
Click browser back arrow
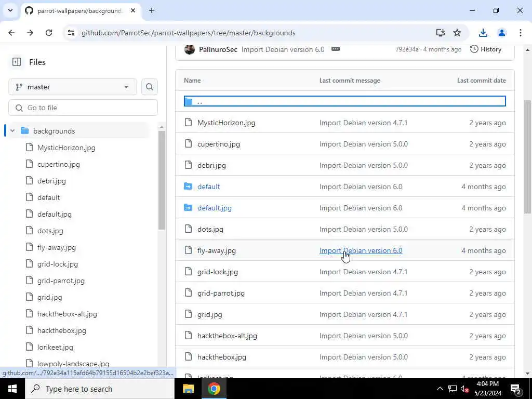click(11, 33)
